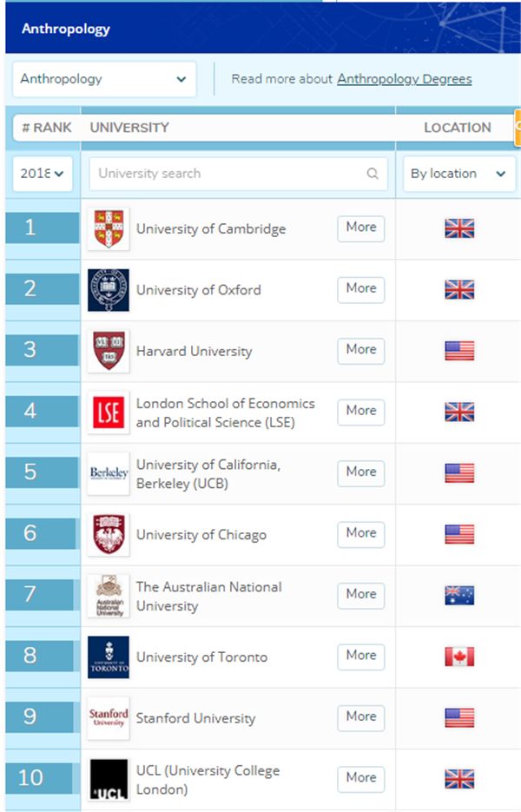Expand the By location filter
This screenshot has width=521, height=812.
tap(458, 174)
